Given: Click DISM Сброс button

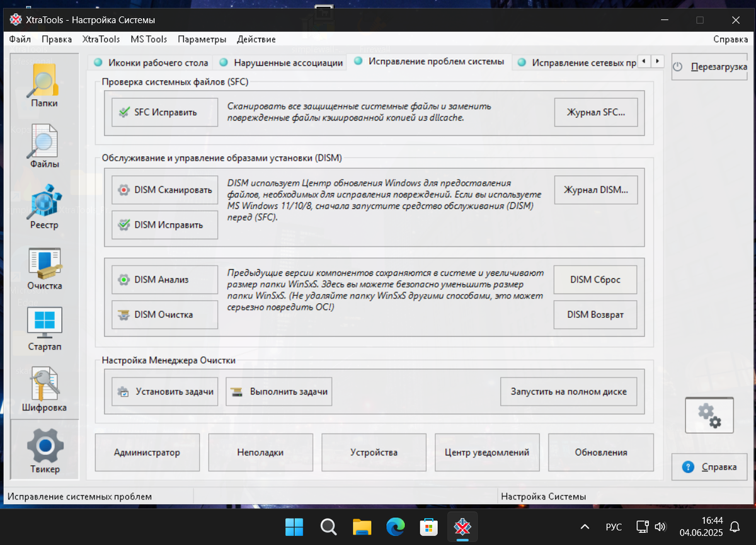Looking at the screenshot, I should (595, 279).
